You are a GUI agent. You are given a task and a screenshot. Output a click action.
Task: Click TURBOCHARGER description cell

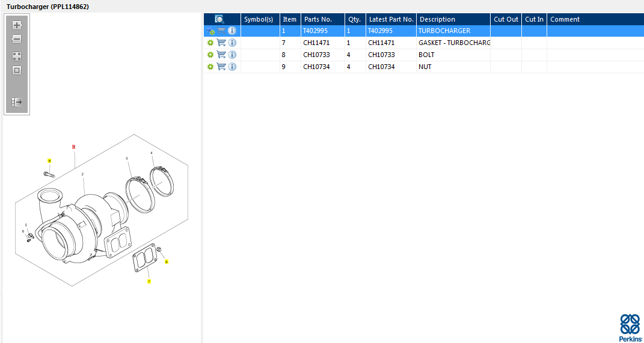[453, 31]
